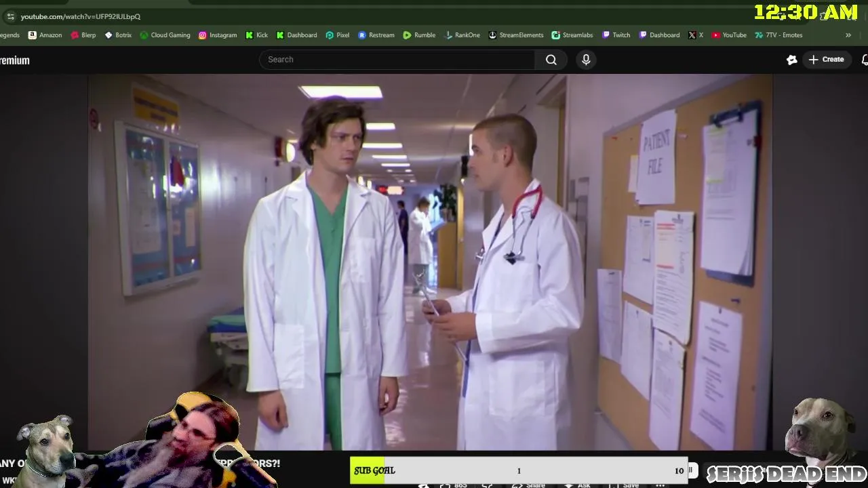Viewport: 868px width, 488px height.
Task: Open the Streamlabs bookmark
Action: point(572,35)
